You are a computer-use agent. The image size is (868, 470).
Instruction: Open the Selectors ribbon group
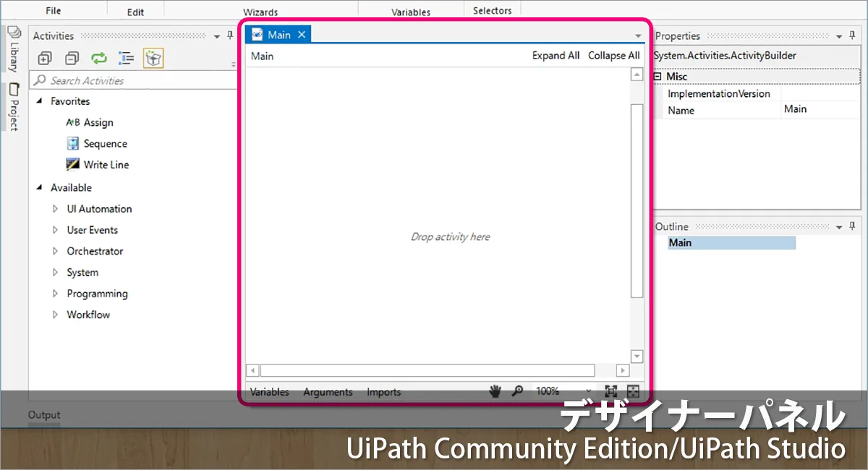click(x=492, y=10)
